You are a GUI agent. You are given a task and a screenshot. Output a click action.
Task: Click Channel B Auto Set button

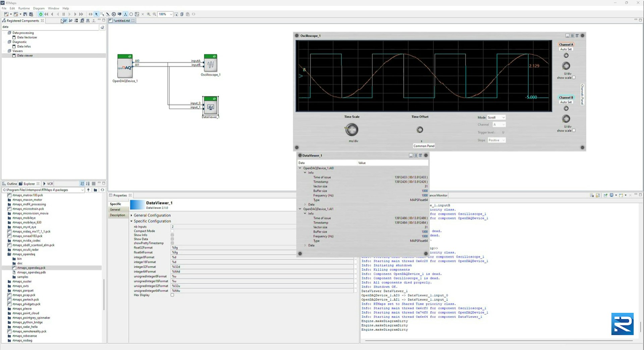566,102
